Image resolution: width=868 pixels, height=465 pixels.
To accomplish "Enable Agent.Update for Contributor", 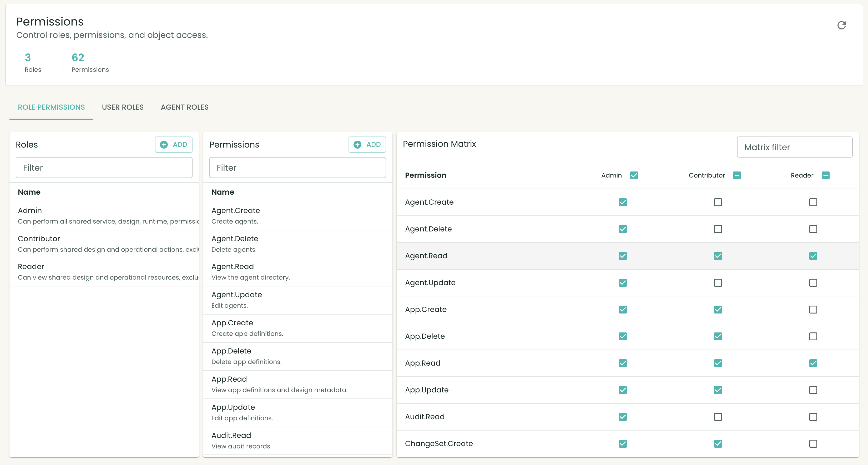I will 718,283.
